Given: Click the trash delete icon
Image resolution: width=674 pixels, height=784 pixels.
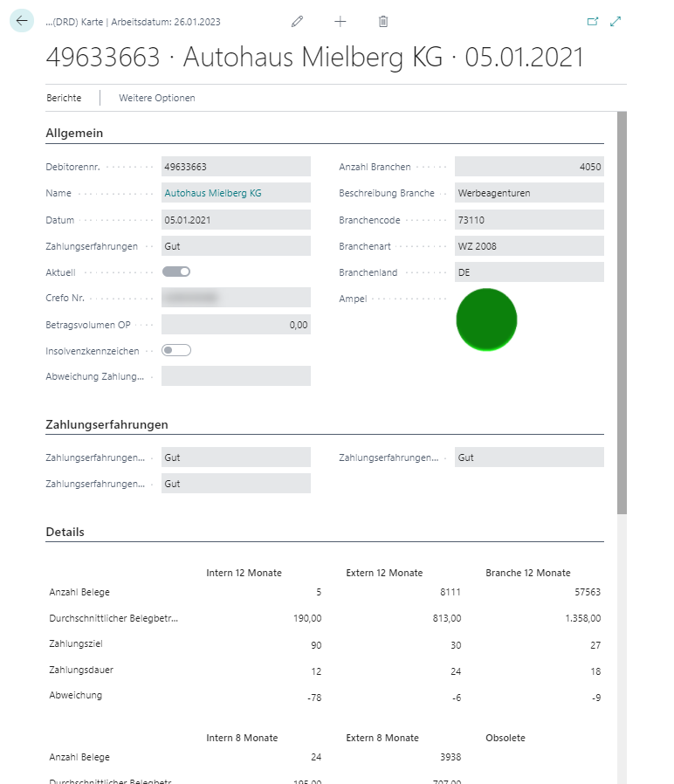Looking at the screenshot, I should pos(383,21).
